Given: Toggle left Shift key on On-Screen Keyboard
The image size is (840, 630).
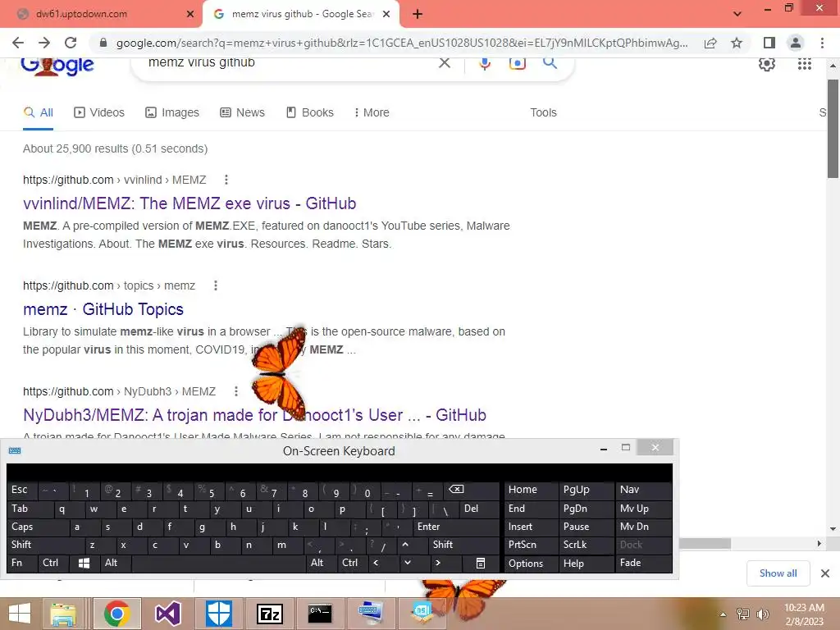Looking at the screenshot, I should pyautogui.click(x=46, y=545).
